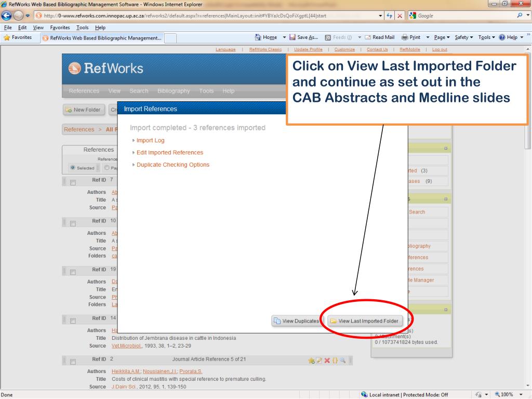Viewport: 532px width, 399px height.
Task: Click edit pencil icon on Ref ID 2 row
Action: pyautogui.click(x=319, y=361)
